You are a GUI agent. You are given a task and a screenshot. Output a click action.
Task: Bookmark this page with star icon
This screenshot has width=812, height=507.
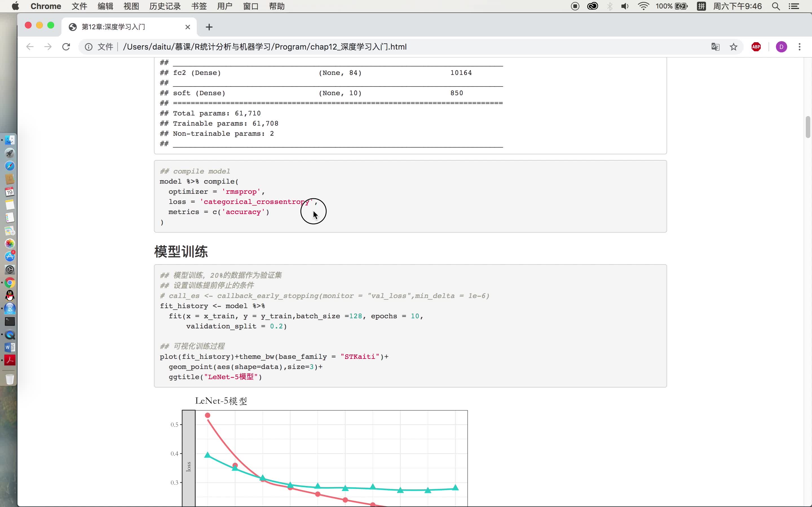click(x=734, y=47)
